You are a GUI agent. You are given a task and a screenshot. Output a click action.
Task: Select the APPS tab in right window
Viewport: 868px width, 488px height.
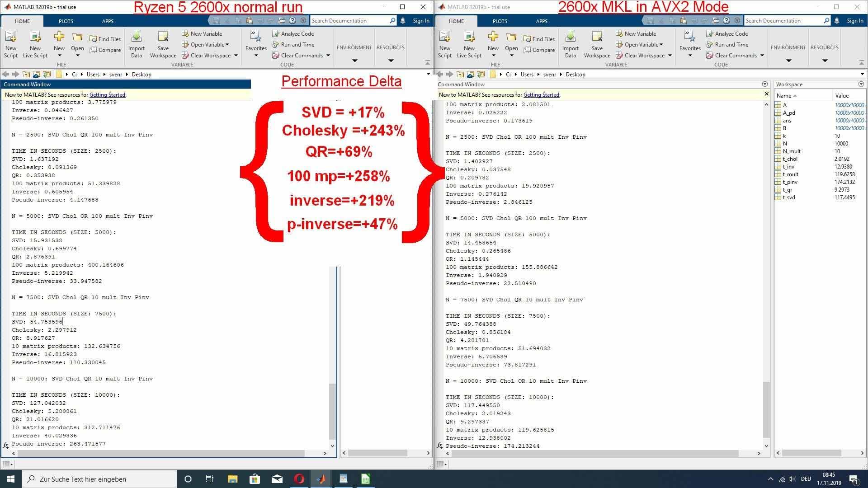542,21
